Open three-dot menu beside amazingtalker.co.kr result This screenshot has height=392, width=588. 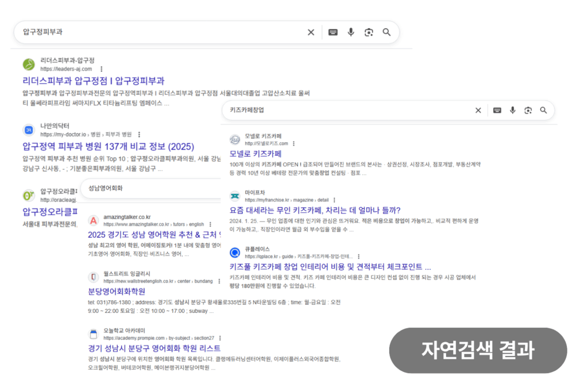[210, 224]
